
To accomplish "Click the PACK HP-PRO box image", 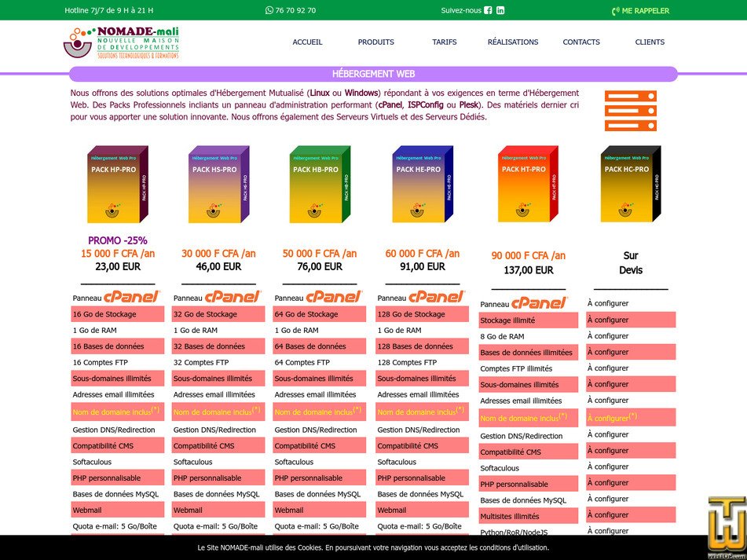I will (x=116, y=185).
